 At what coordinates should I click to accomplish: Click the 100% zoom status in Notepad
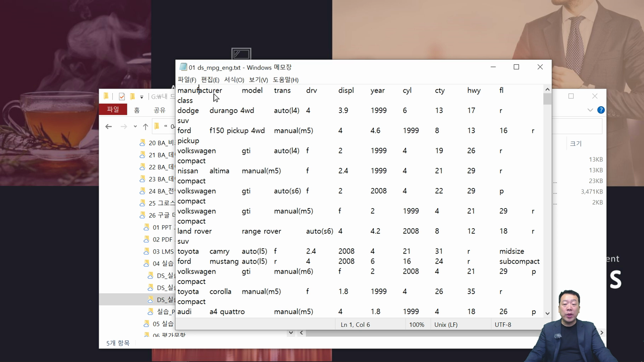pyautogui.click(x=417, y=325)
